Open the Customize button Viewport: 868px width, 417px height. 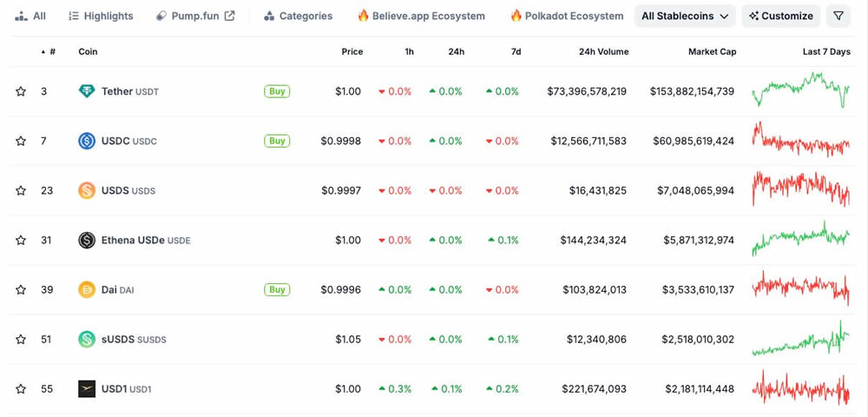(x=781, y=16)
